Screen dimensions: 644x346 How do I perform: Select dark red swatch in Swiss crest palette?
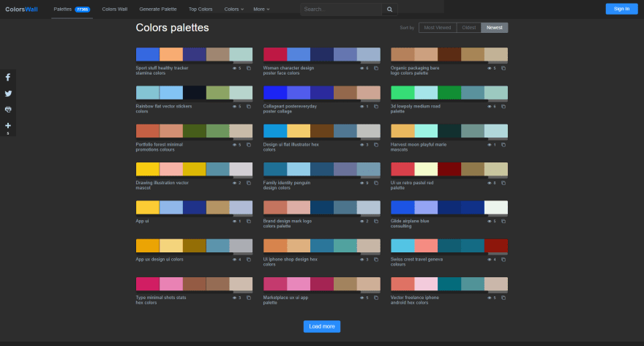tap(495, 246)
